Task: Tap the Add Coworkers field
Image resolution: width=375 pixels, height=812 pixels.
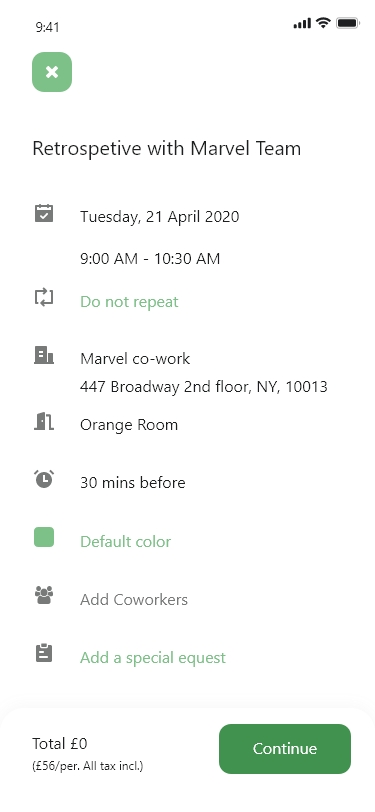Action: tap(134, 599)
